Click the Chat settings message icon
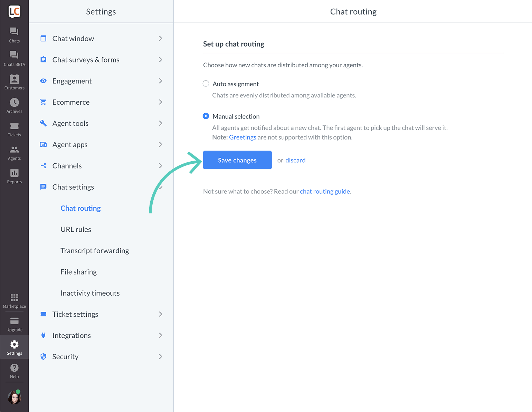This screenshot has height=412, width=532. pyautogui.click(x=43, y=187)
